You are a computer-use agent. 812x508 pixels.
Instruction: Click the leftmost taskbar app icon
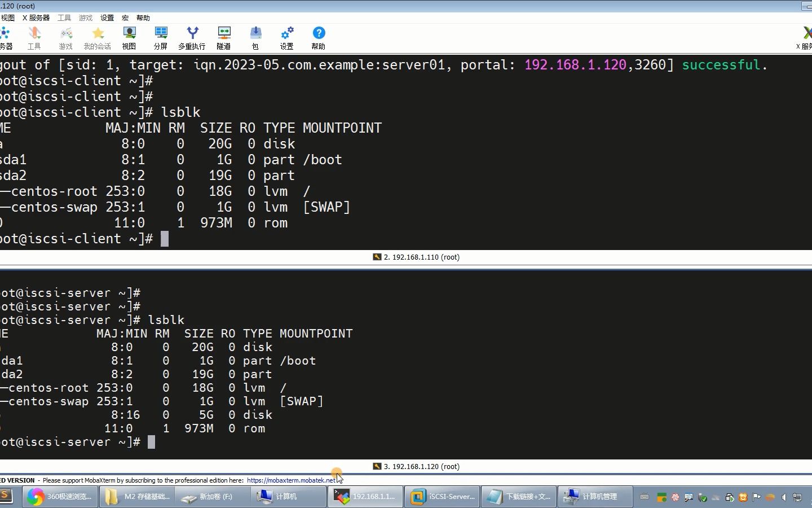click(x=7, y=496)
